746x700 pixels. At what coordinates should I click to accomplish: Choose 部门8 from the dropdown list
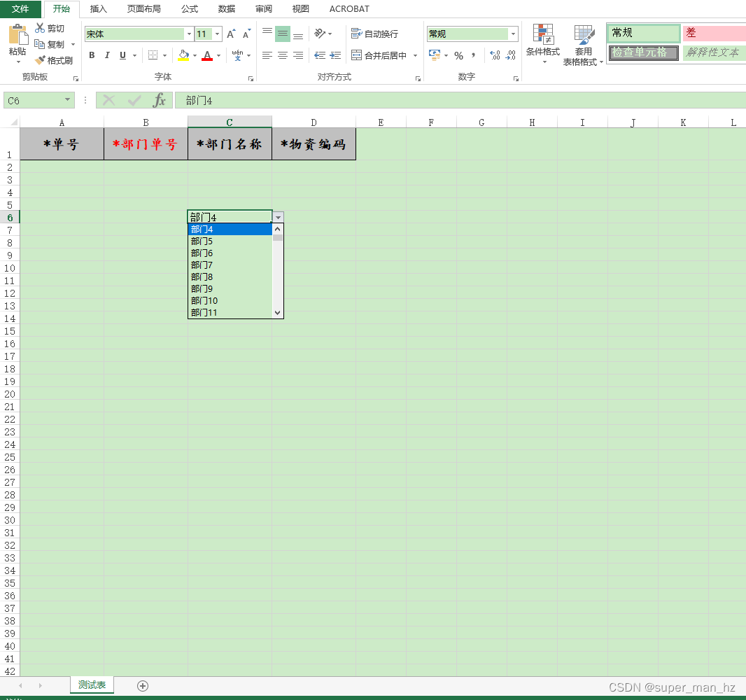click(x=230, y=277)
